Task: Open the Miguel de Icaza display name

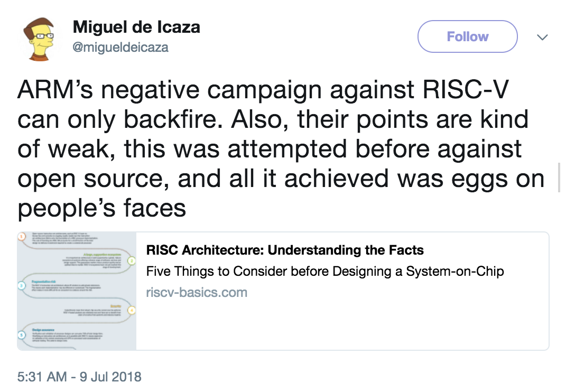Action: 136,27
